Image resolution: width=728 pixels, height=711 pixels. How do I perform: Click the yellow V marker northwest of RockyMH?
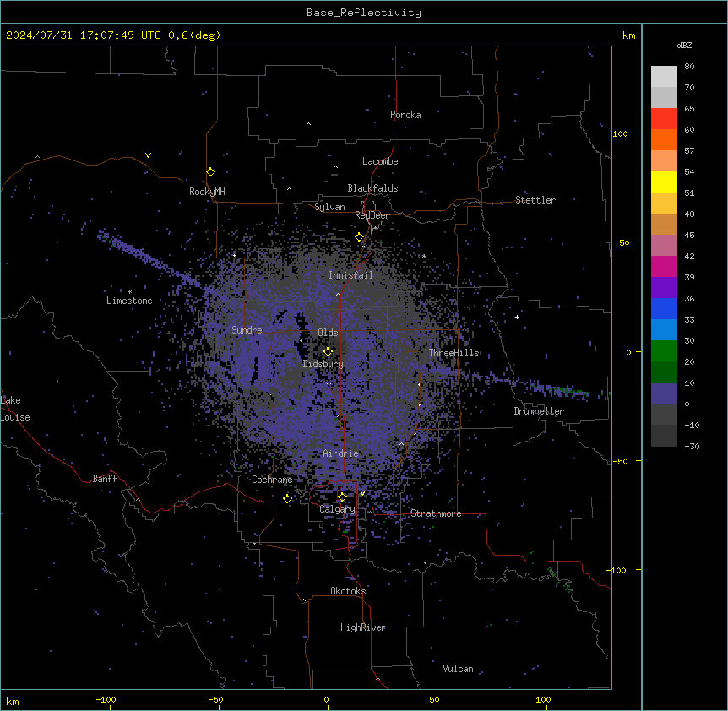point(148,155)
